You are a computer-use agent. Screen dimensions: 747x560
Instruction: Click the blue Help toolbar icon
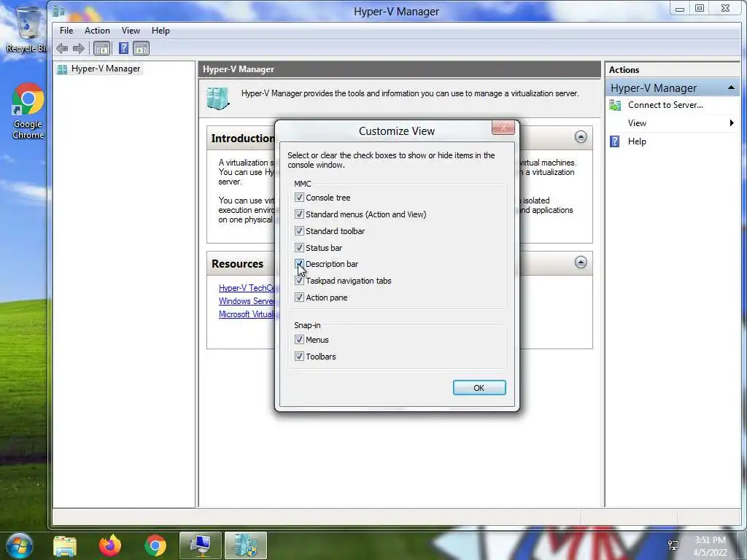(x=123, y=48)
